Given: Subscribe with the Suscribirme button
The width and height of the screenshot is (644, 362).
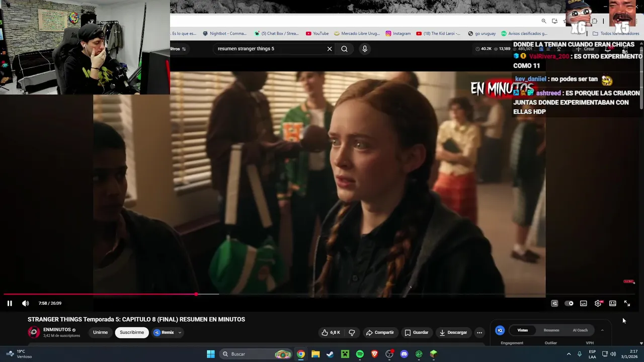Looking at the screenshot, I should tap(132, 332).
